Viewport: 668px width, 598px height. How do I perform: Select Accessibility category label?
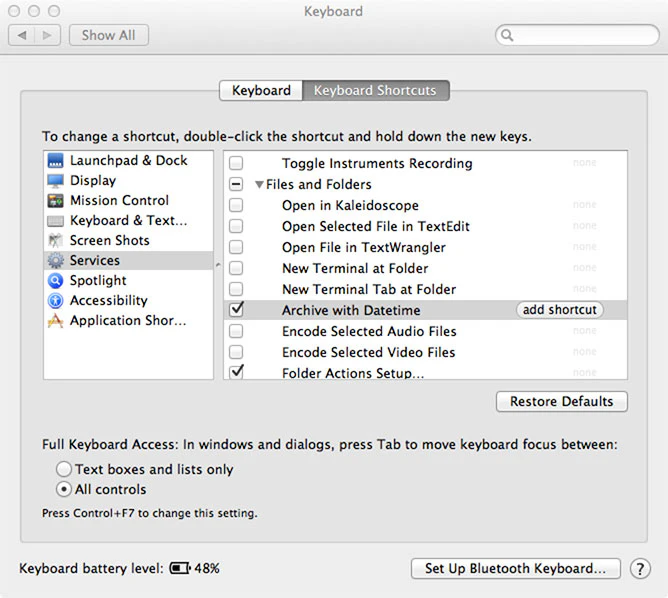pyautogui.click(x=109, y=300)
